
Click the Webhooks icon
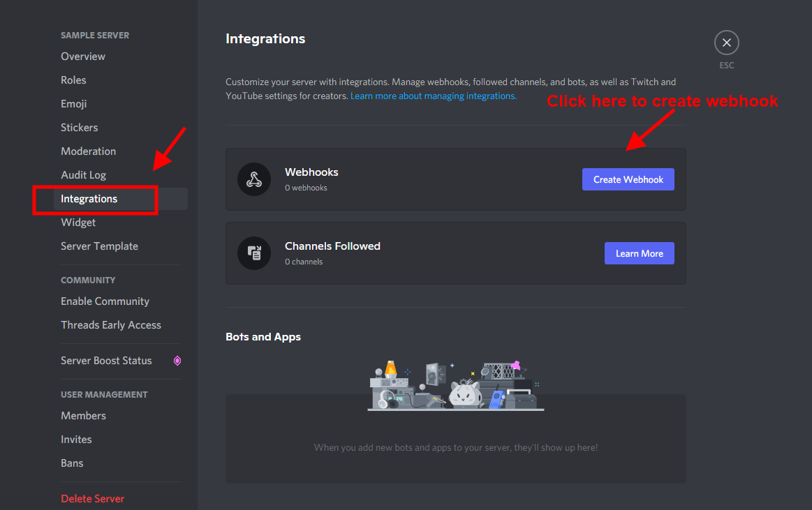point(253,179)
